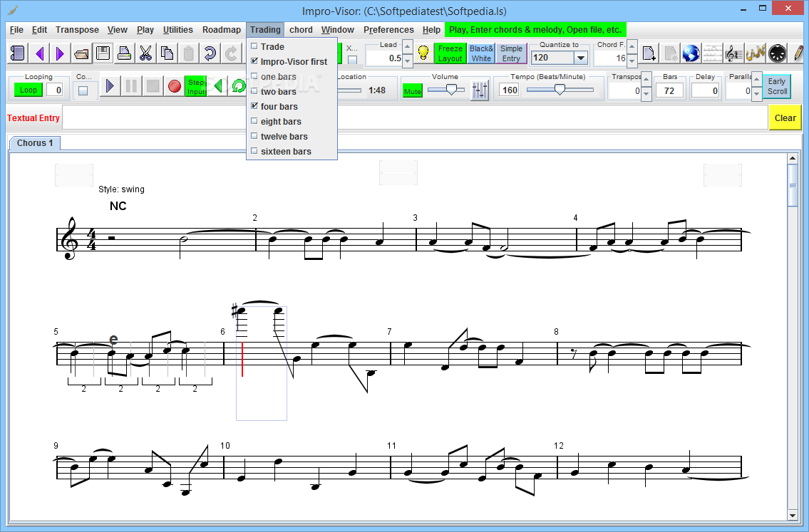Start recording with the red circle
The image size is (809, 532).
tap(175, 85)
